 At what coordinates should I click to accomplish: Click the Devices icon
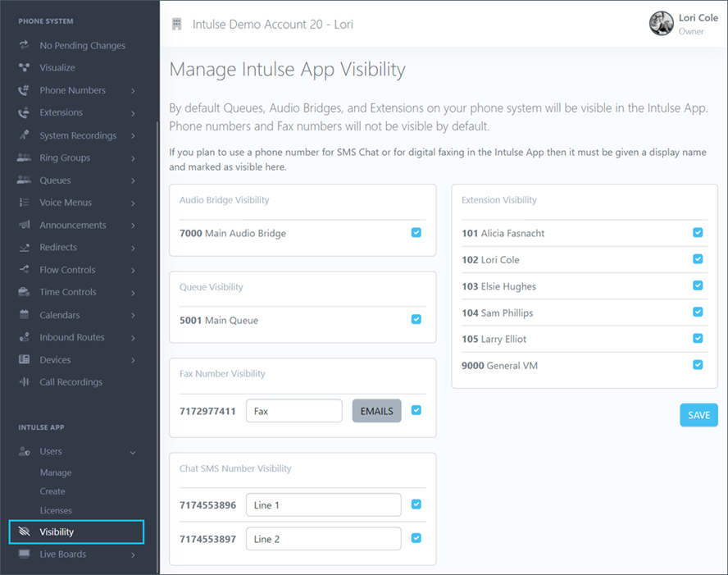[x=24, y=359]
